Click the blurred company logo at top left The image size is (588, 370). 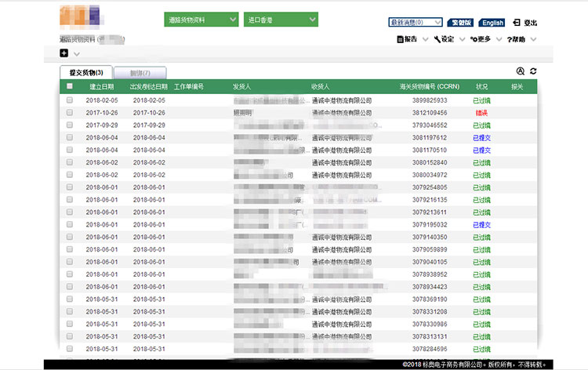[79, 17]
